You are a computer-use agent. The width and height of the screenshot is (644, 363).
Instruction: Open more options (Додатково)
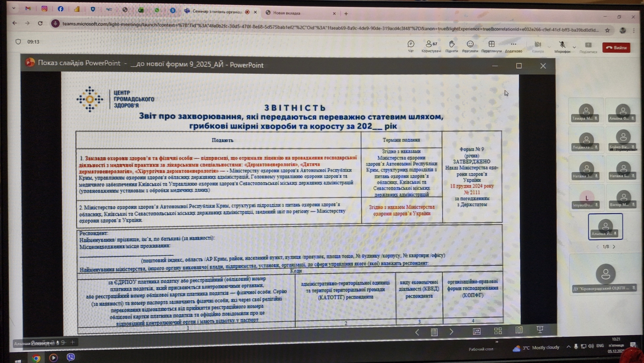(513, 45)
